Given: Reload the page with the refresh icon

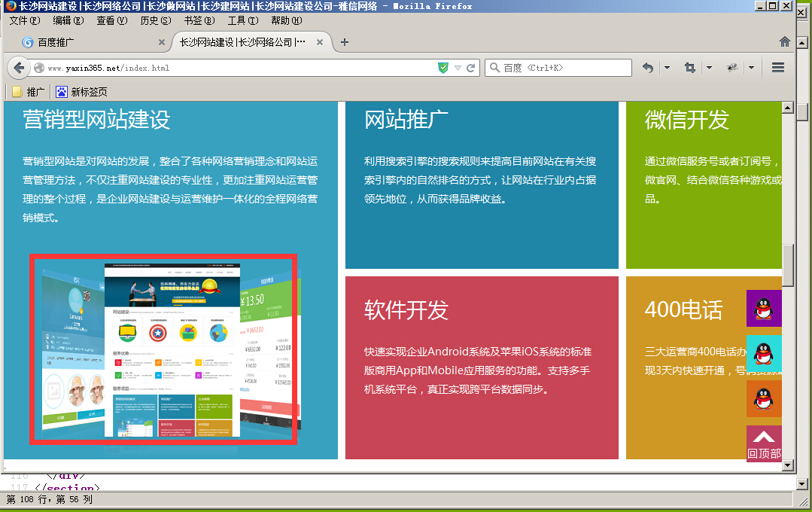Looking at the screenshot, I should pos(471,68).
